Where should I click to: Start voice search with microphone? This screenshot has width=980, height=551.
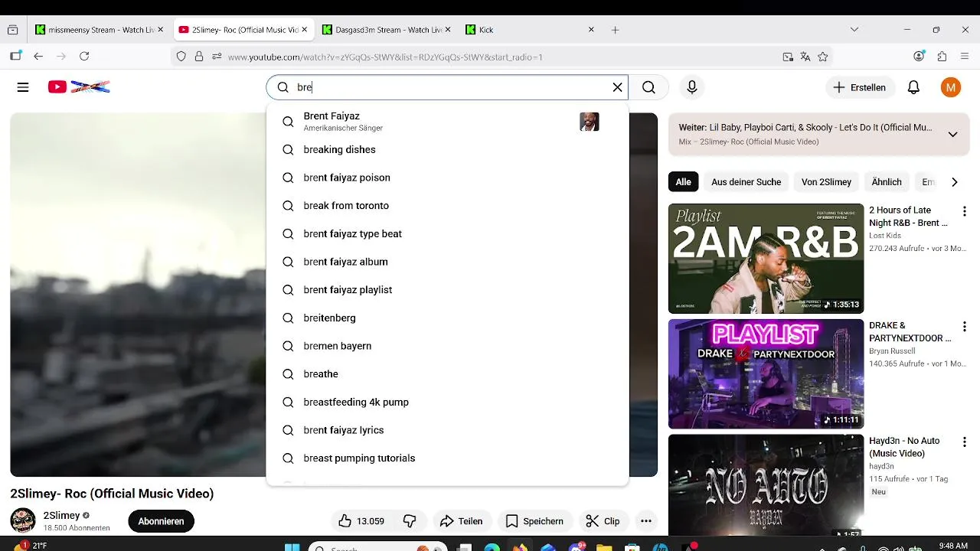(x=692, y=87)
